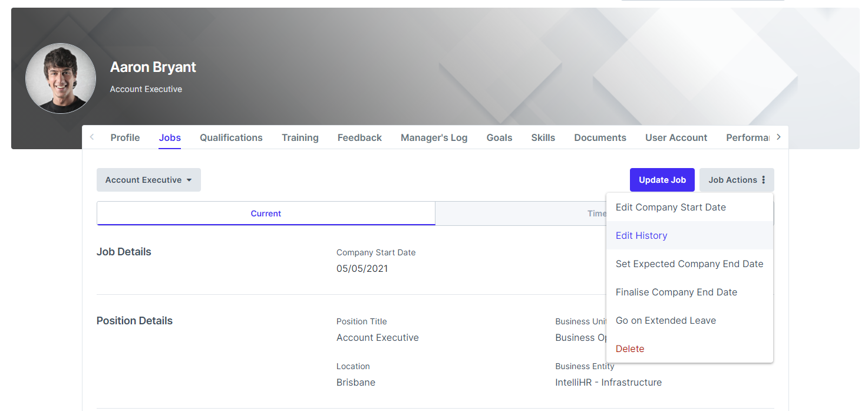Expand the Account Executive job dropdown

click(148, 180)
